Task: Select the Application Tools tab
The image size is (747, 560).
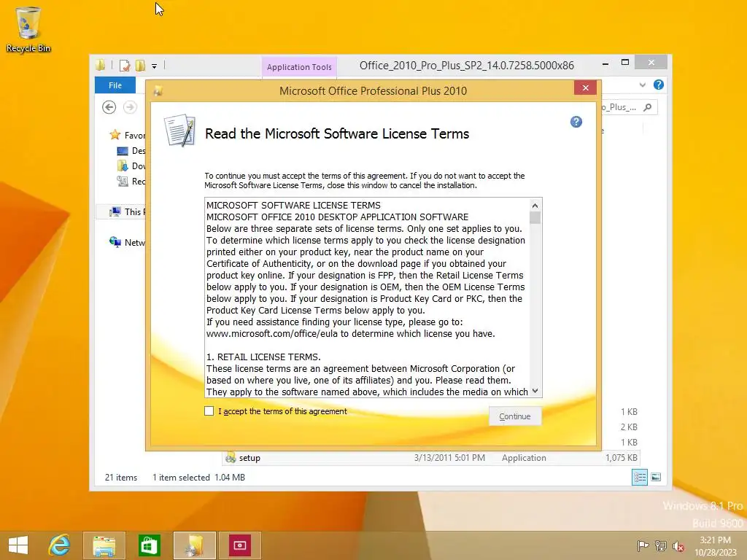Action: (x=299, y=67)
